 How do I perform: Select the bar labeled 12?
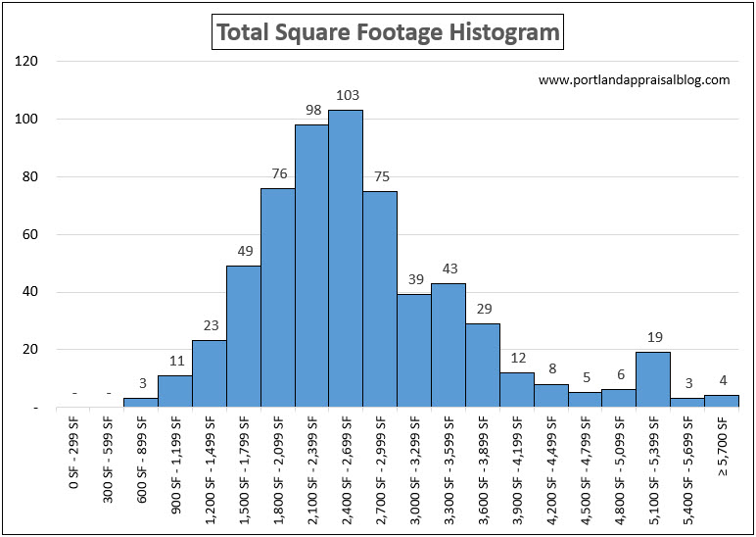click(x=517, y=389)
